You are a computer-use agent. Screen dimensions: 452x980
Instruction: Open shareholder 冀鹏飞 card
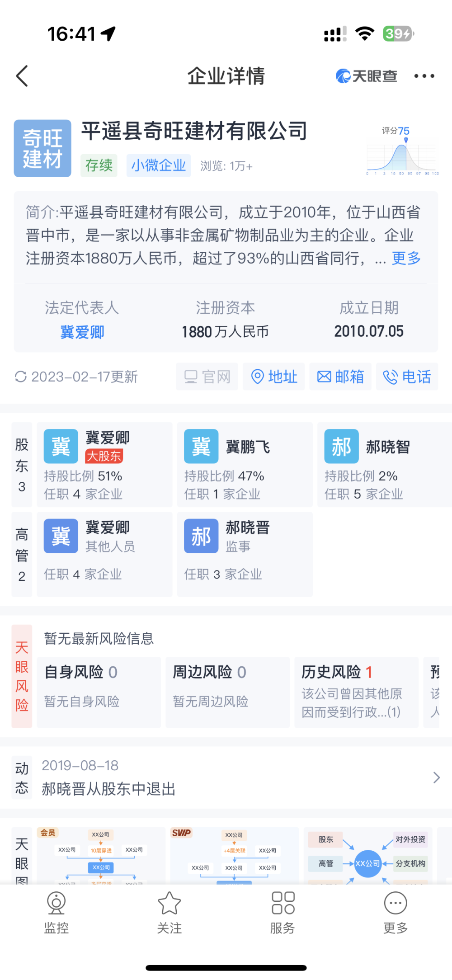(245, 464)
